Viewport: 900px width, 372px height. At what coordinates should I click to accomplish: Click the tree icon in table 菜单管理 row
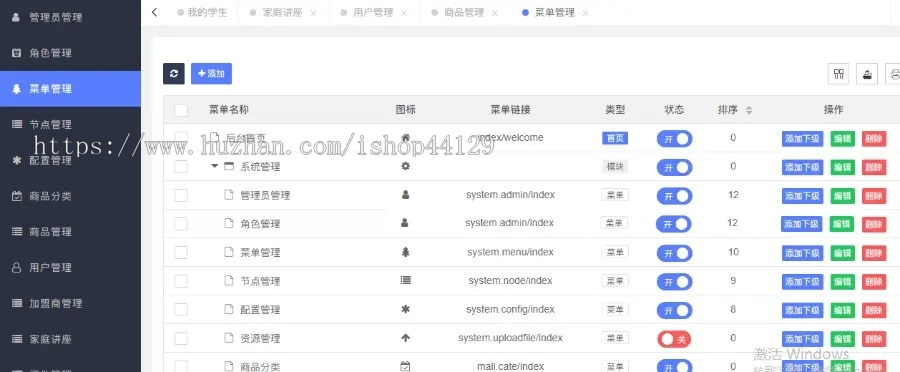pyautogui.click(x=405, y=251)
